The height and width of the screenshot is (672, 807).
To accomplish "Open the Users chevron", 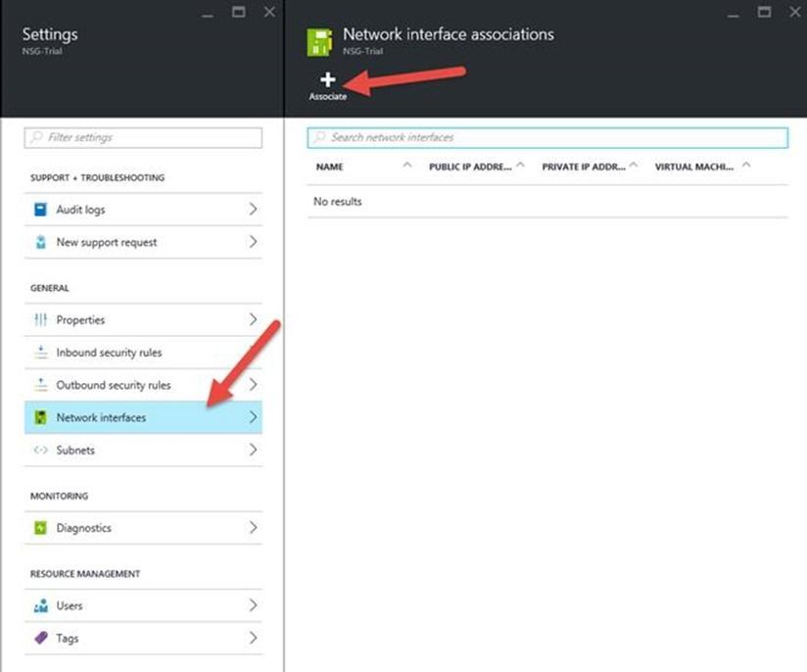I will click(253, 605).
